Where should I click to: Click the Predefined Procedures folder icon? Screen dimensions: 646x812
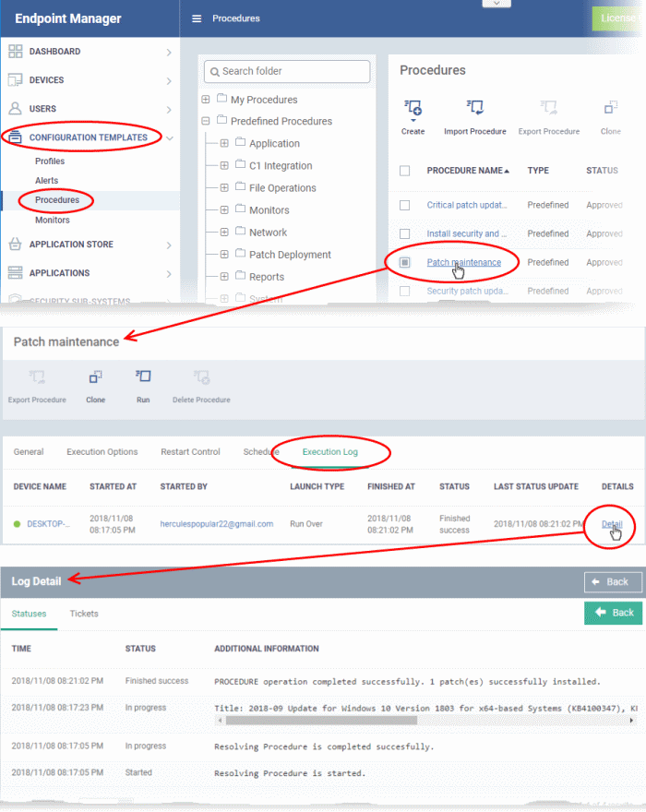tap(221, 120)
